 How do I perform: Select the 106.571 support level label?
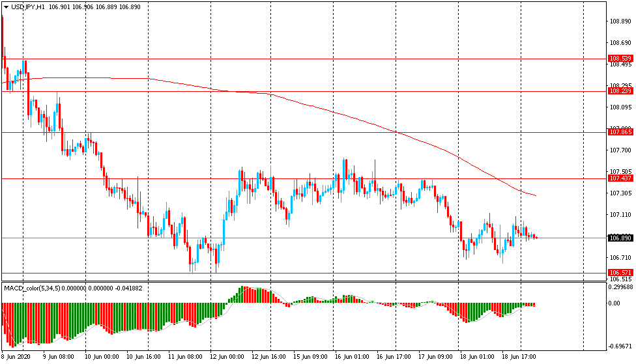(620, 273)
